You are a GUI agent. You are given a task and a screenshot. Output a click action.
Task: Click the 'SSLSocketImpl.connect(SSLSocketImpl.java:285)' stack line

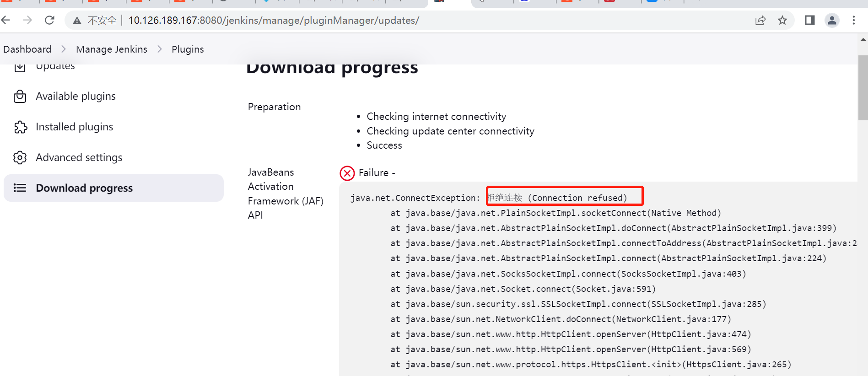(578, 304)
